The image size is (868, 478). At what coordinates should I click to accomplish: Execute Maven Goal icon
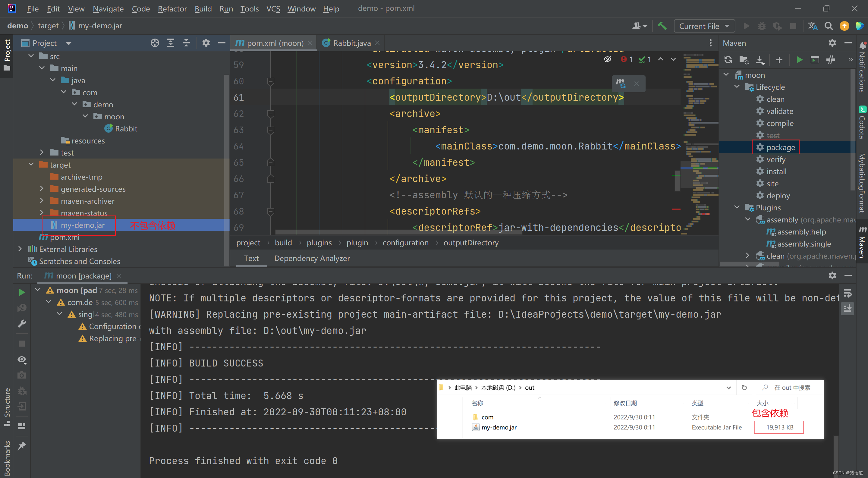coord(815,60)
